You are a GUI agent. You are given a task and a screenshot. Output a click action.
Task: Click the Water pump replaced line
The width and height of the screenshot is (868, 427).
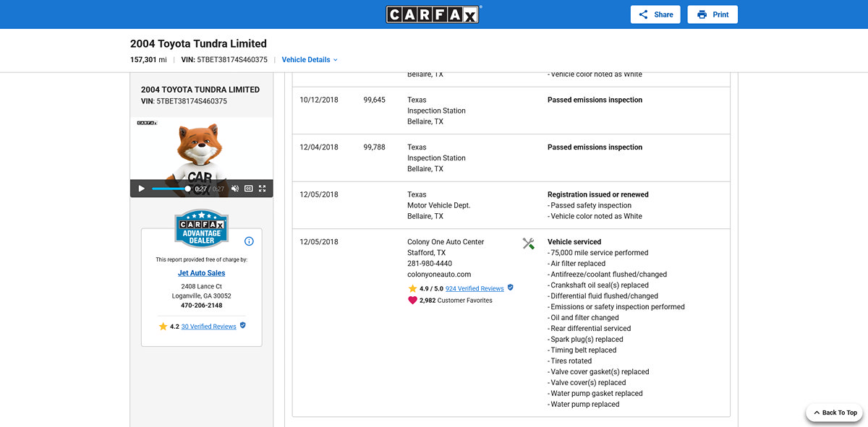point(584,405)
